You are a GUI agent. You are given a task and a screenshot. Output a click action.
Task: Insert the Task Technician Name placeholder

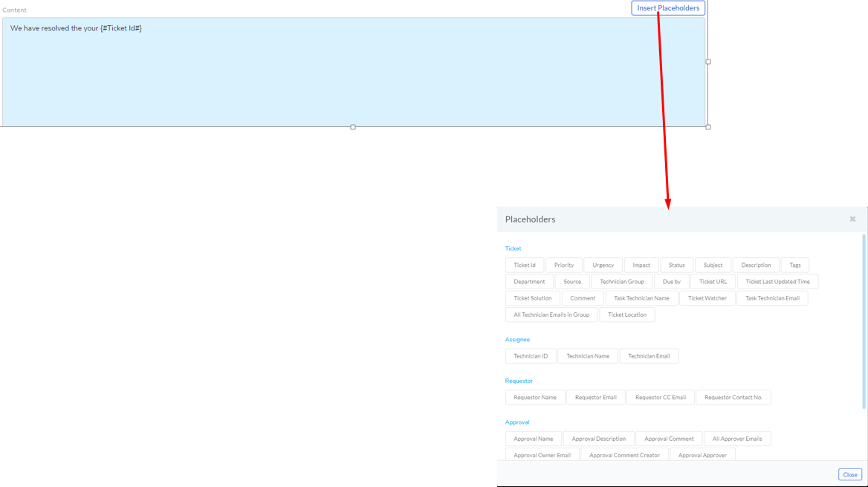tap(641, 299)
